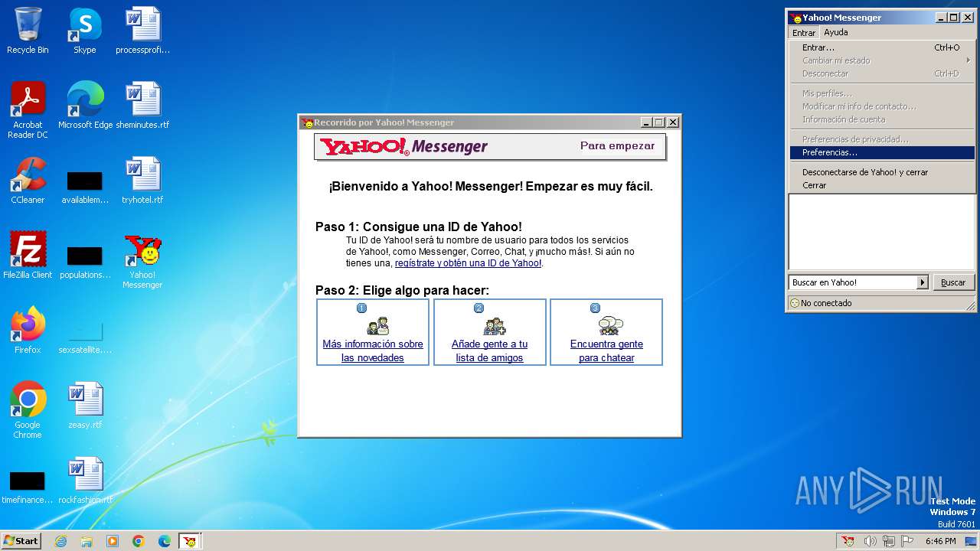Screen dimensions: 980x551
Task: Open Windows Media Player taskbar icon
Action: 113,541
